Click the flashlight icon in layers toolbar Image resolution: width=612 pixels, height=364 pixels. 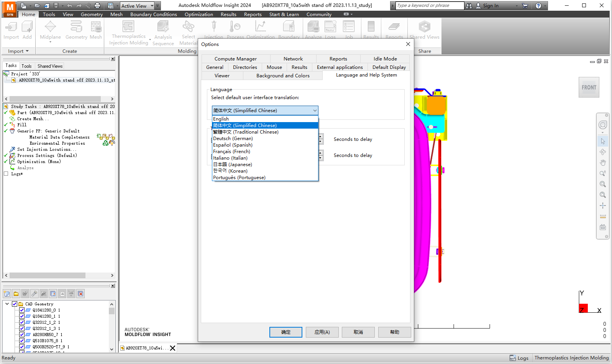pyautogui.click(x=34, y=294)
